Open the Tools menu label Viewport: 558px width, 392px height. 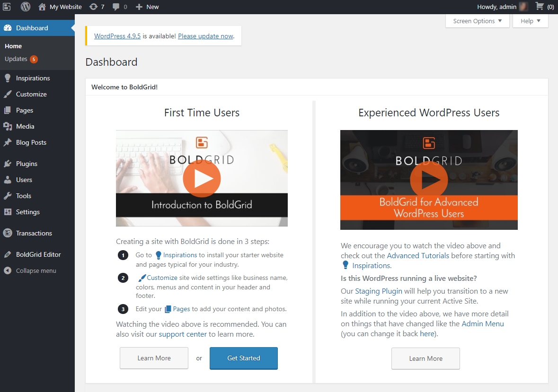(24, 196)
